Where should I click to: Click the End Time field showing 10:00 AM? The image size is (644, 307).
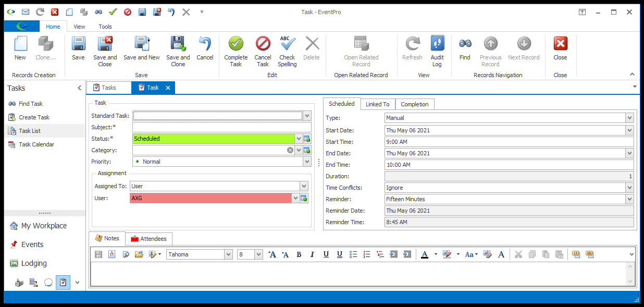click(509, 165)
